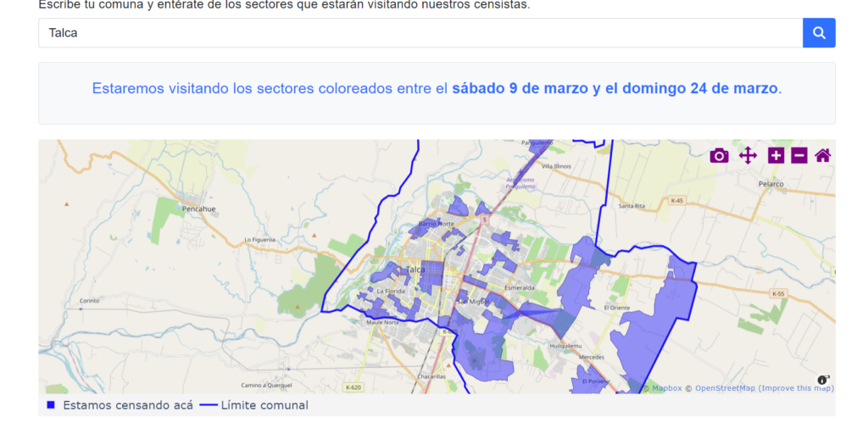Focus the comuna search field containing Talca
Screen dimensions: 868x423
(x=420, y=33)
